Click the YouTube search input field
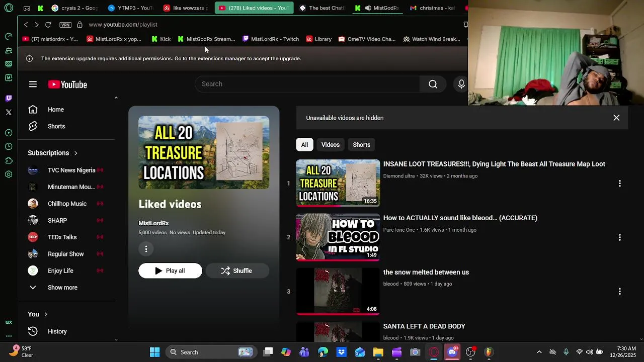The image size is (644, 362). point(307,84)
